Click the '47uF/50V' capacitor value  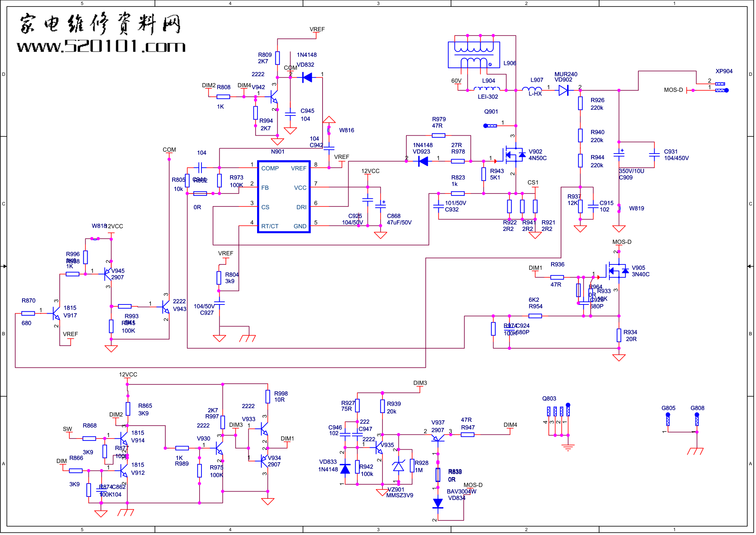pos(399,223)
